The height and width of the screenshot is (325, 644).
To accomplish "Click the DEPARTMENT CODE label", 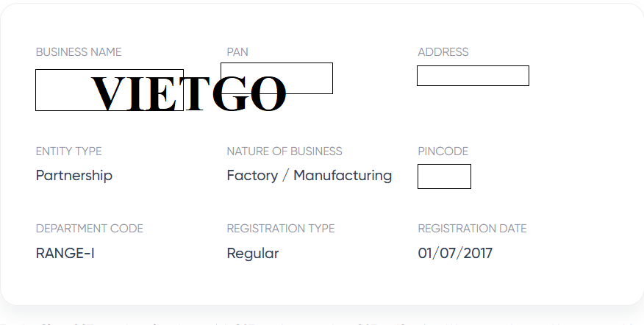I will coord(90,229).
